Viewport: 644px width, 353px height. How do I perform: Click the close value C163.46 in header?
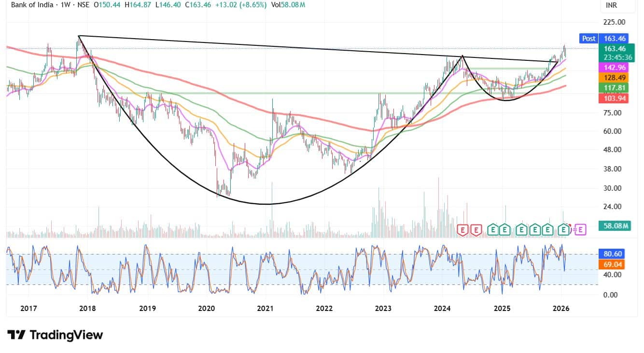tap(197, 5)
